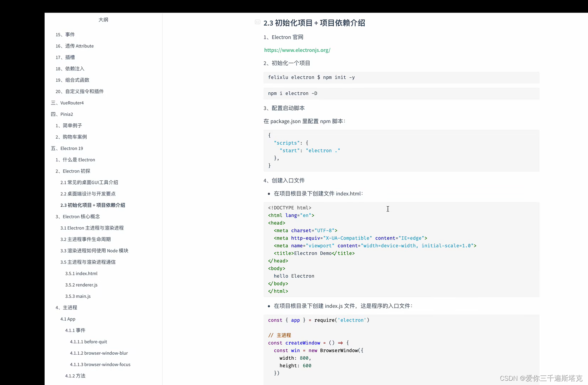Select "3.5.2 renderer.js" in the outline
The height and width of the screenshot is (385, 588).
pos(81,285)
